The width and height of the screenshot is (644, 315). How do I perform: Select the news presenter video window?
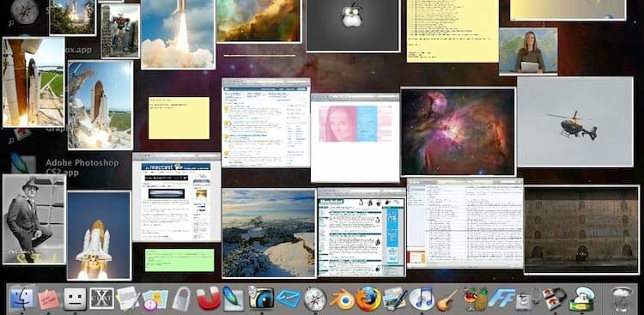point(528,51)
